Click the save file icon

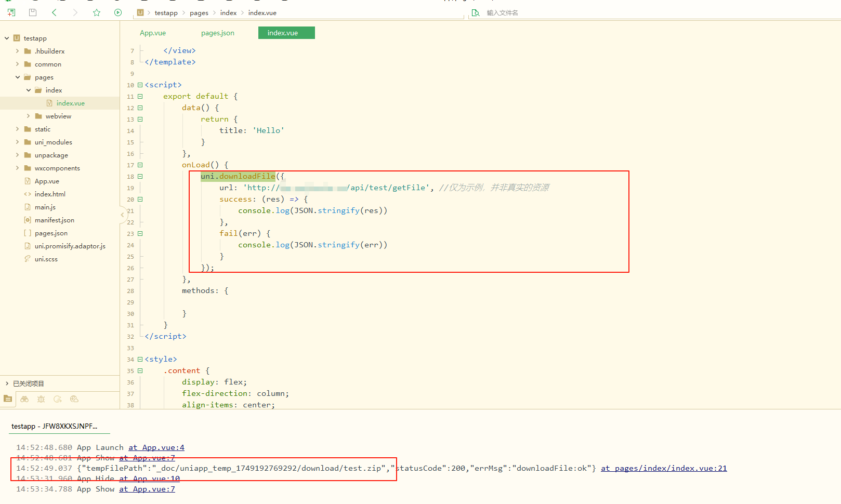point(33,12)
